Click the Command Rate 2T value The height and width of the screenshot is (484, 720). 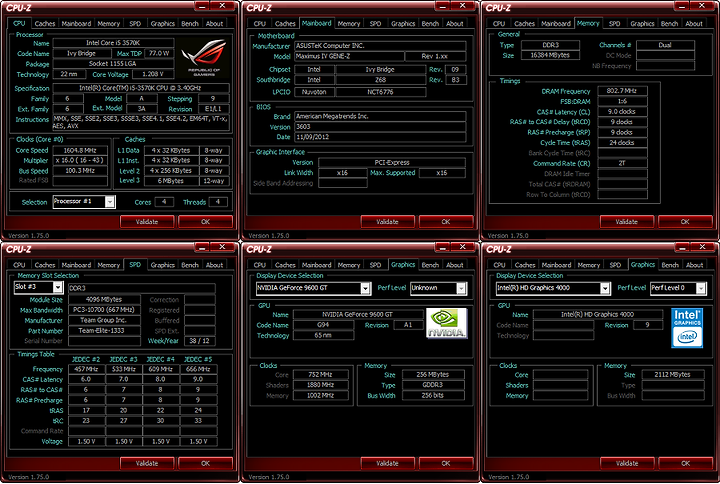[x=622, y=163]
